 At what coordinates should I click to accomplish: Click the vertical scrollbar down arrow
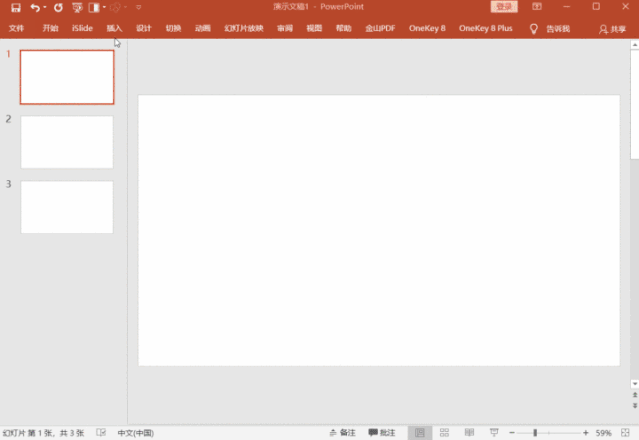(x=635, y=384)
